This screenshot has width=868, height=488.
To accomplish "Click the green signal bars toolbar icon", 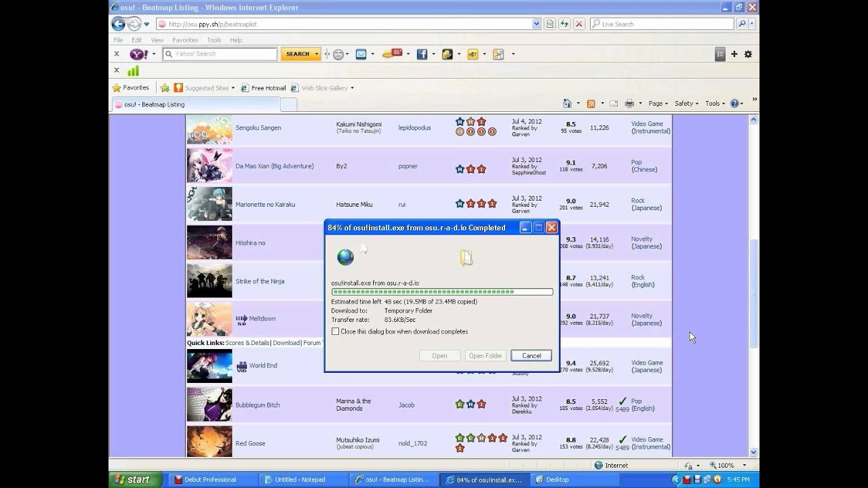I will click(133, 70).
